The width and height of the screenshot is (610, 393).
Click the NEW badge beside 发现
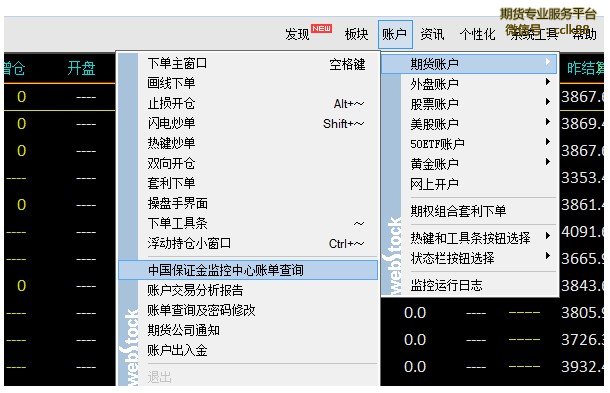click(321, 28)
